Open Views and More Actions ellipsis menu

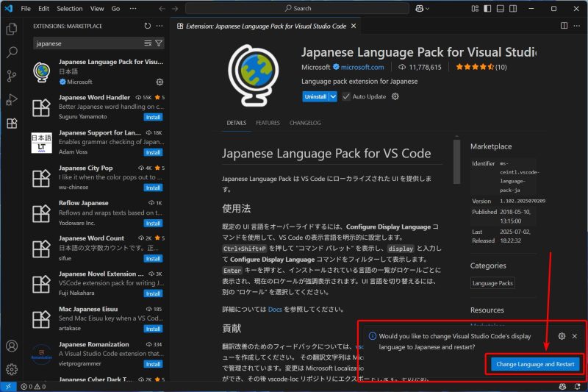159,26
